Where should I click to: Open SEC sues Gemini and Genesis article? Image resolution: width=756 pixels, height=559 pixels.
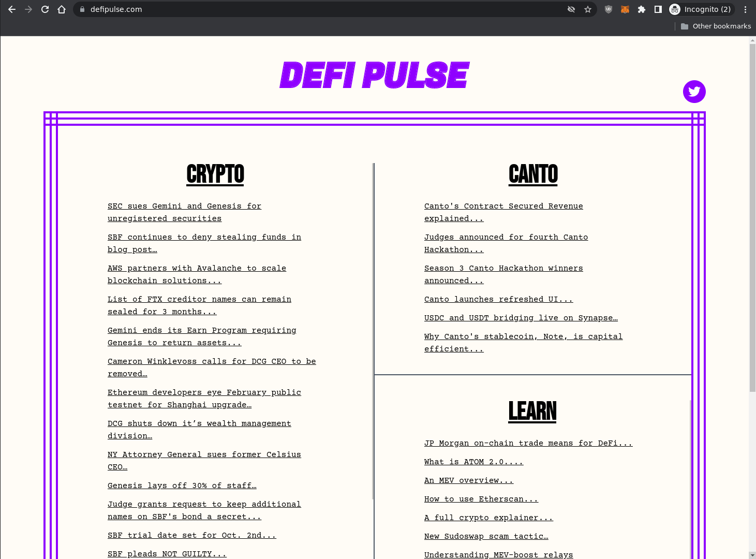tap(184, 212)
